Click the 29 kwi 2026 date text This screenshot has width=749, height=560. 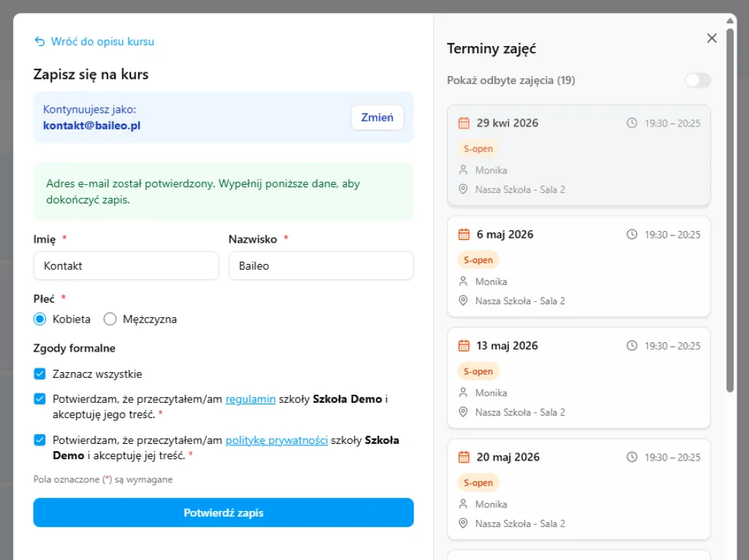(508, 123)
